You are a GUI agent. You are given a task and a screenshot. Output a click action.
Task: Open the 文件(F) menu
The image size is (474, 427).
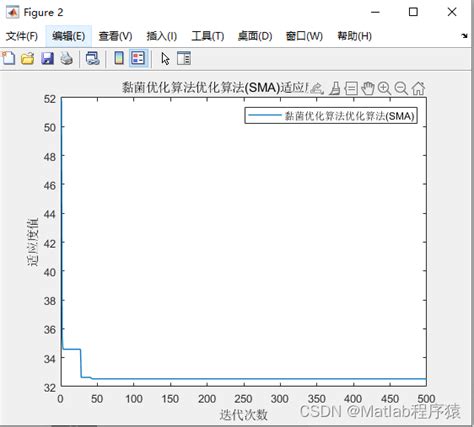click(22, 36)
